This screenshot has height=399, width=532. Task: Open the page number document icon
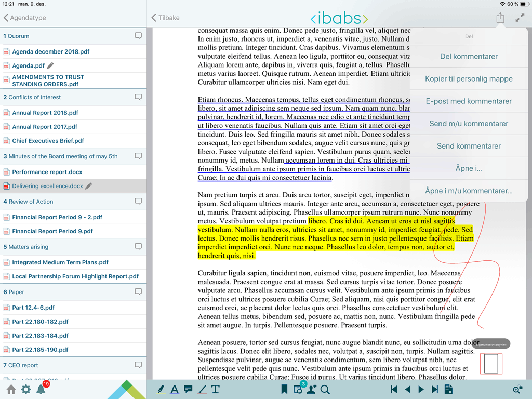click(448, 390)
